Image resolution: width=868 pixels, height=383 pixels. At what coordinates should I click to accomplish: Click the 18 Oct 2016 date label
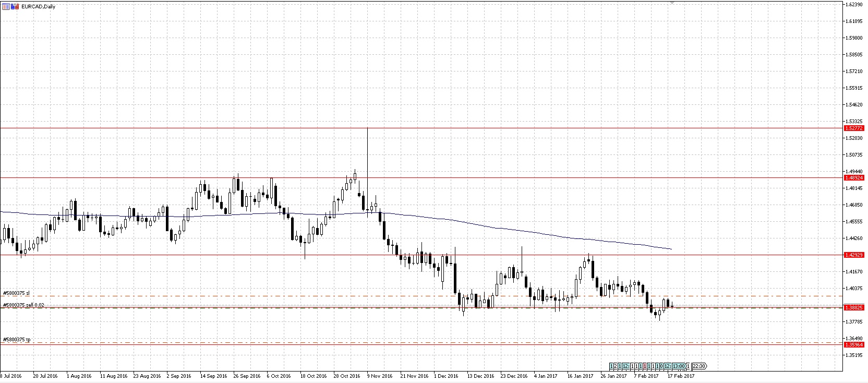314,376
